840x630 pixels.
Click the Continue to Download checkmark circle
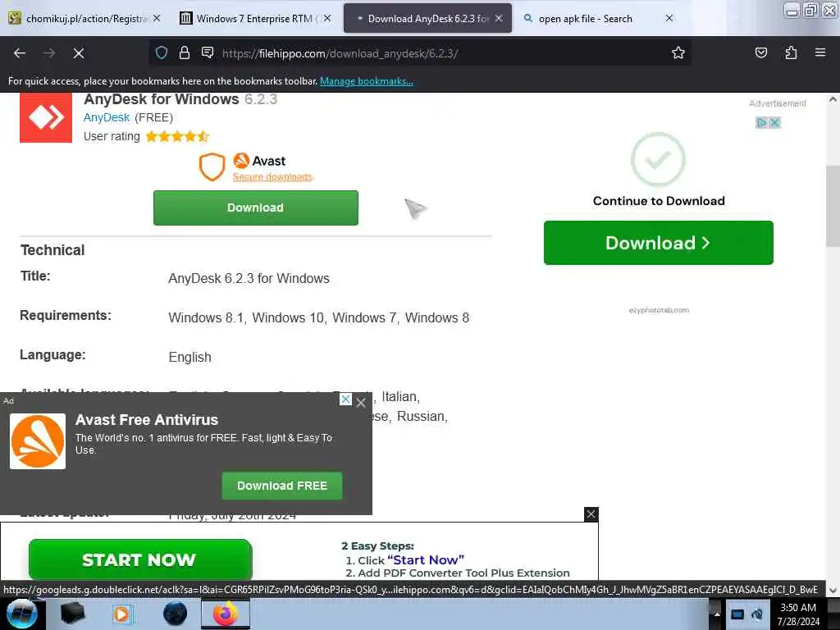click(x=658, y=159)
